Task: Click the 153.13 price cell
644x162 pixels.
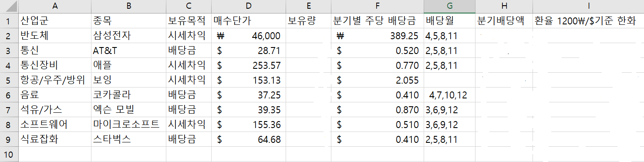Action: 249,80
